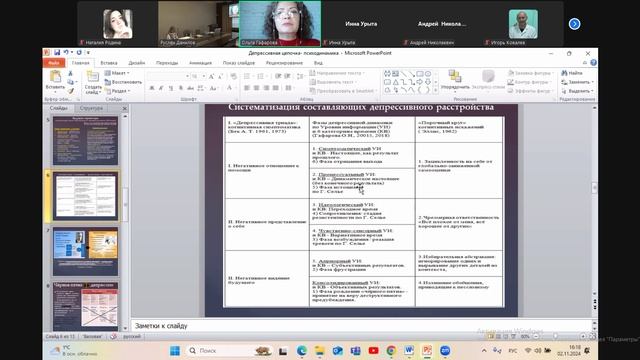Click the Создать слайд new slide icon
640x360 pixels.
93,77
